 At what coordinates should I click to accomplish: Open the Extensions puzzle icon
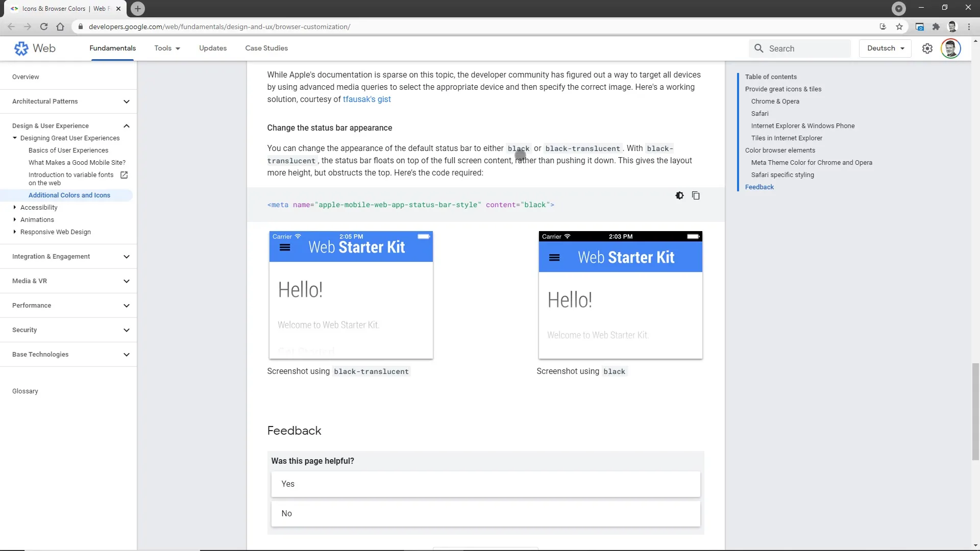click(x=936, y=27)
